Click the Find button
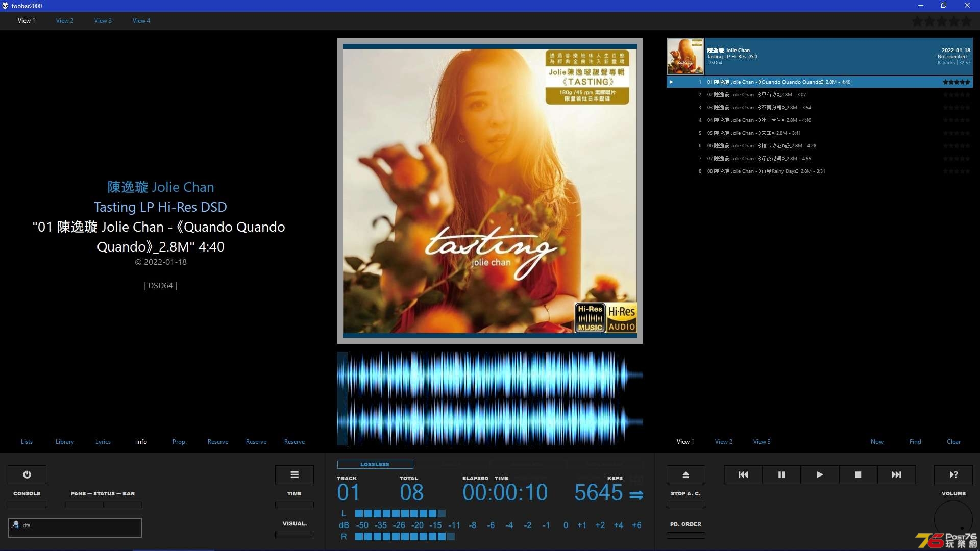The height and width of the screenshot is (551, 980). tap(915, 442)
